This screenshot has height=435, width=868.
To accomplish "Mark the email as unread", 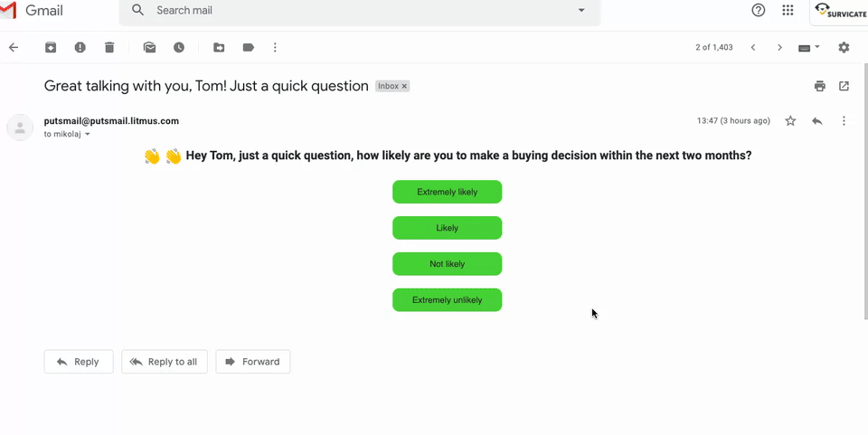I will (149, 47).
